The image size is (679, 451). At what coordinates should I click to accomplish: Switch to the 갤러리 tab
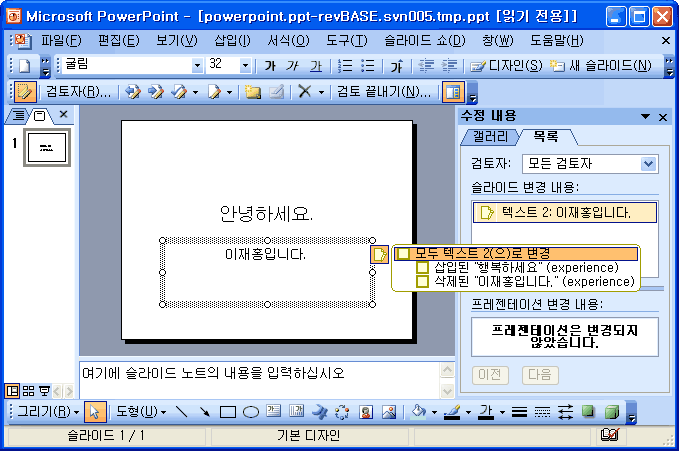tap(490, 136)
